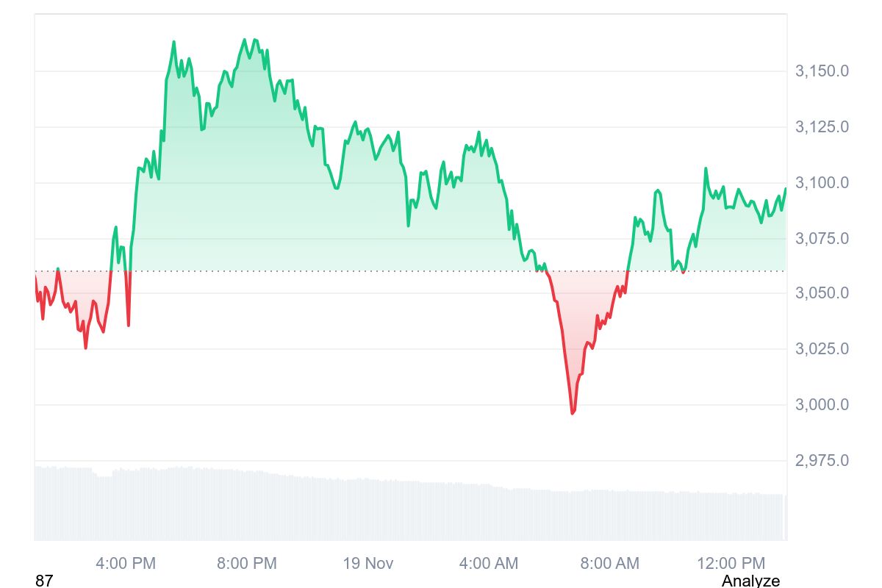
Task: Select the 12:00 PM time label
Action: [731, 564]
